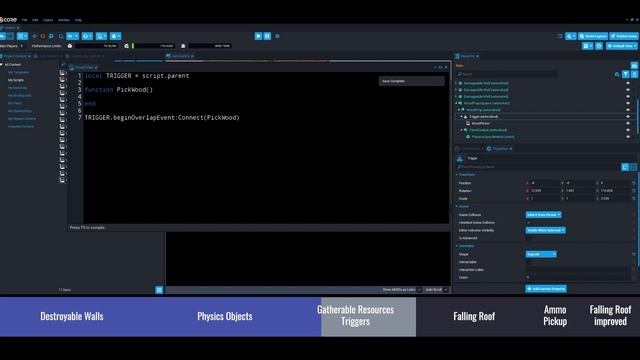Select Imported Content in content tree

[x=21, y=127]
